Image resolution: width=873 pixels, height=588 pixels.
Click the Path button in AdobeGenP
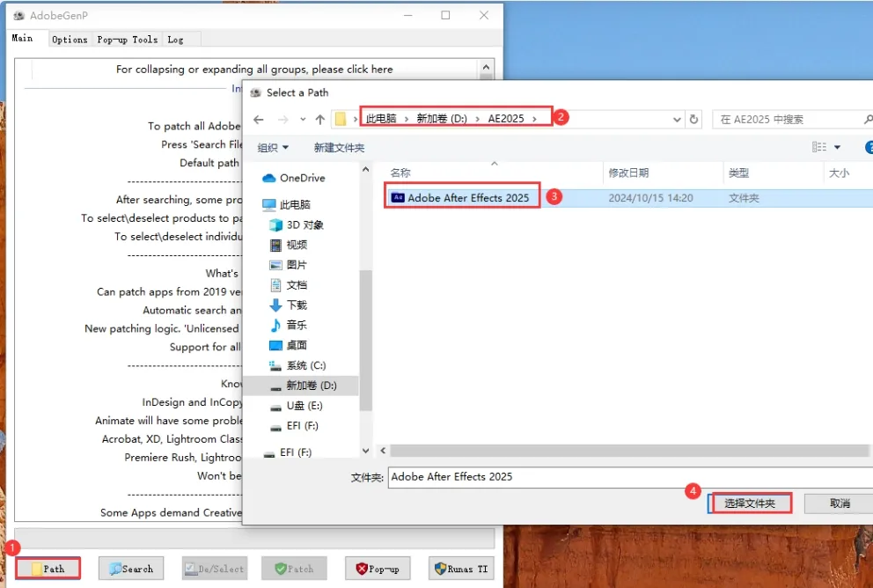coord(48,568)
